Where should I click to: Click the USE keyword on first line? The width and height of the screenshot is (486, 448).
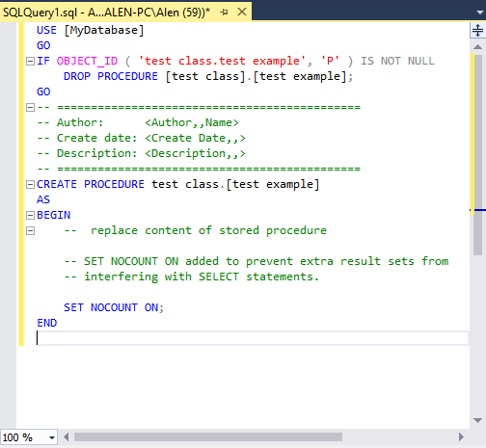[x=46, y=30]
